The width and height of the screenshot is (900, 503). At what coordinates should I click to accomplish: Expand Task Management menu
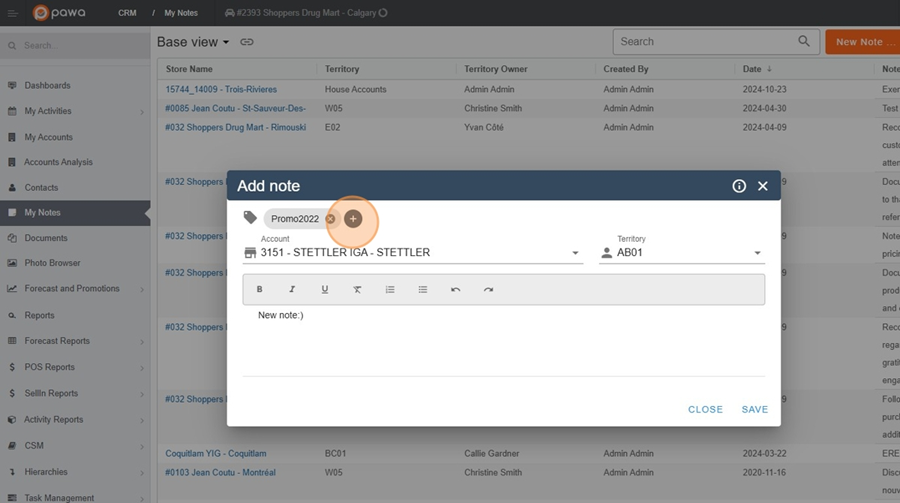75,497
